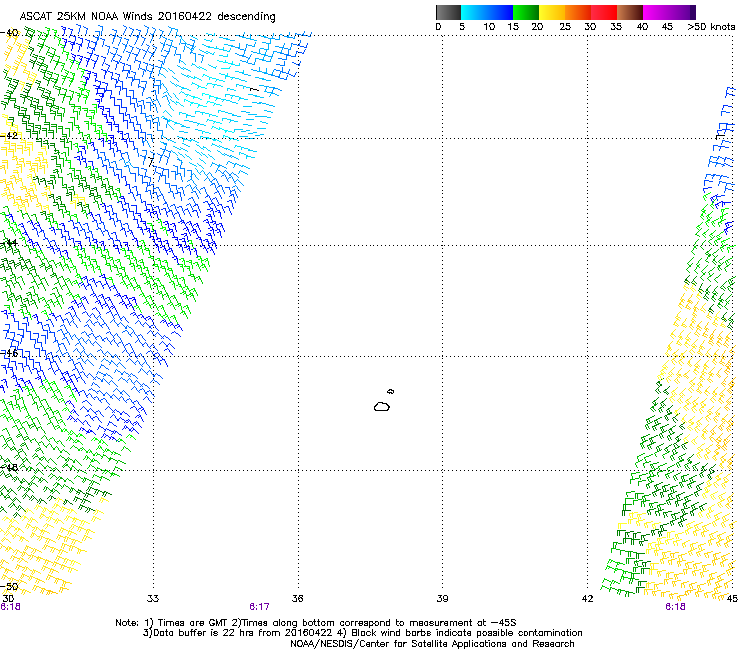Click the magenta 40-45 knots legend segment
Screen dimensions: 740x650
tap(656, 12)
